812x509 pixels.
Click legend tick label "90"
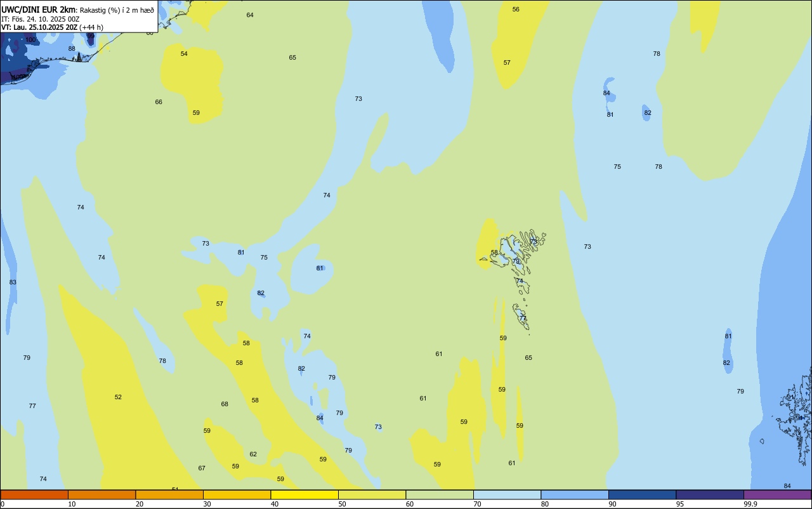612,504
